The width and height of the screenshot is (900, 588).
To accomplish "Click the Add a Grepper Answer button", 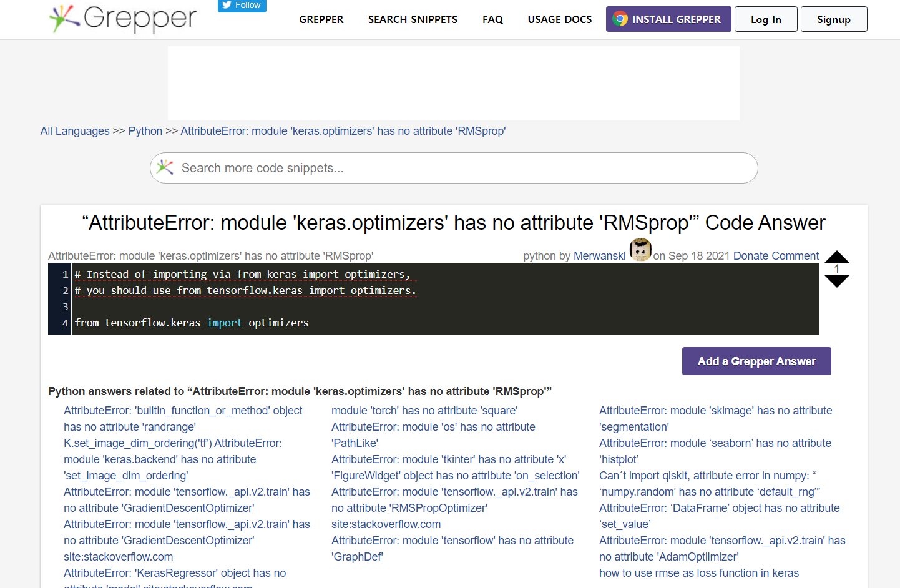I will pyautogui.click(x=756, y=361).
